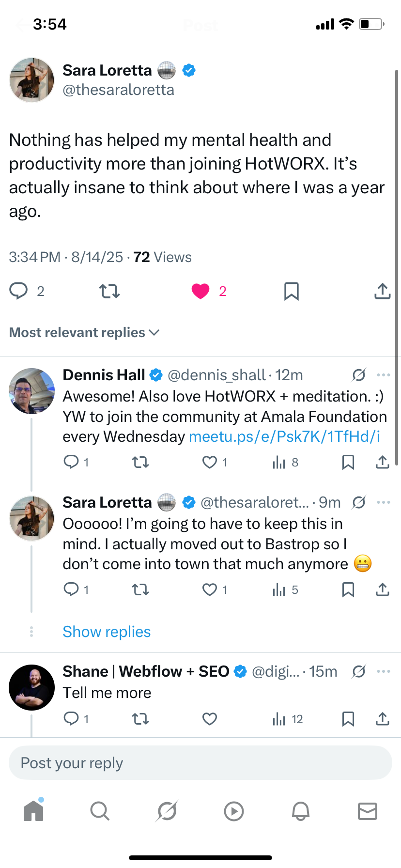Open the Search tab
The width and height of the screenshot is (401, 868).
(x=100, y=811)
